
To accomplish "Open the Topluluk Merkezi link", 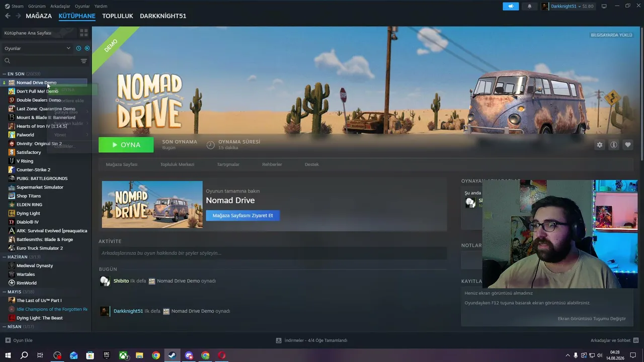I will pyautogui.click(x=177, y=164).
